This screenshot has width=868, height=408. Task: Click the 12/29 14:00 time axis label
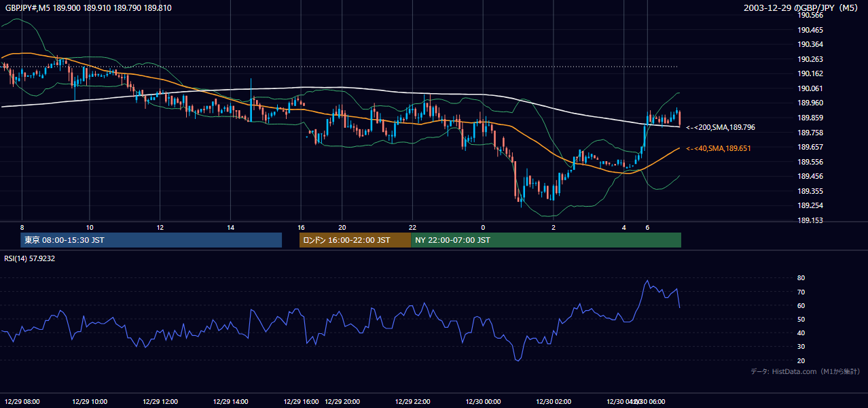[230, 401]
